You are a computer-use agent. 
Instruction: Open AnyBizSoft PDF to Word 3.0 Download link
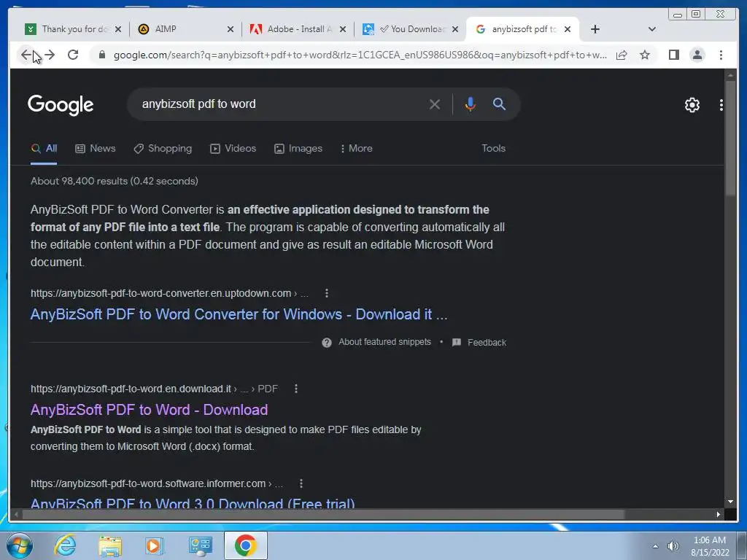click(x=193, y=503)
